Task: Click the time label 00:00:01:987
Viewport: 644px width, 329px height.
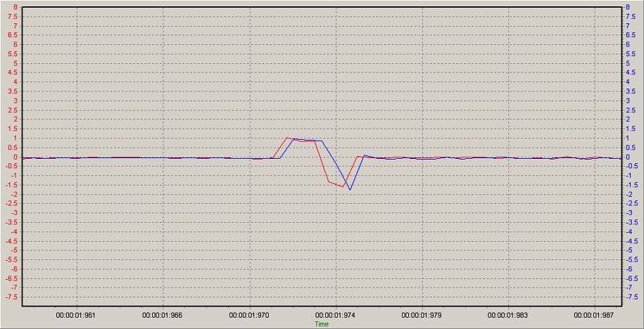Action: click(x=594, y=316)
